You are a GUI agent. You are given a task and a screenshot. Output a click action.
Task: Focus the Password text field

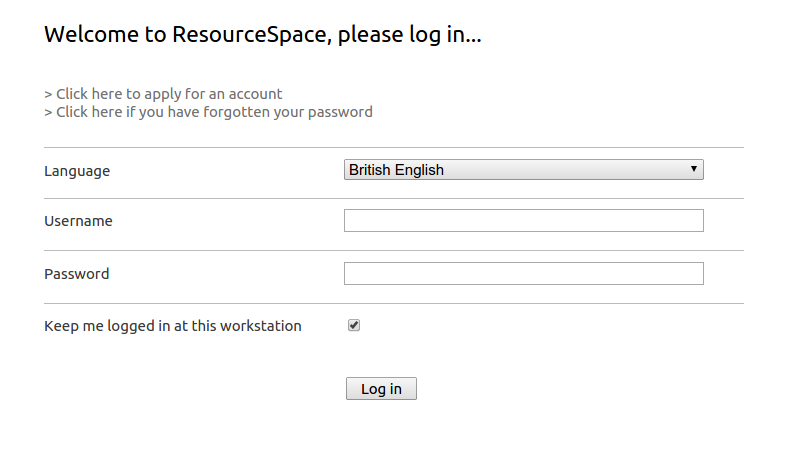(524, 273)
